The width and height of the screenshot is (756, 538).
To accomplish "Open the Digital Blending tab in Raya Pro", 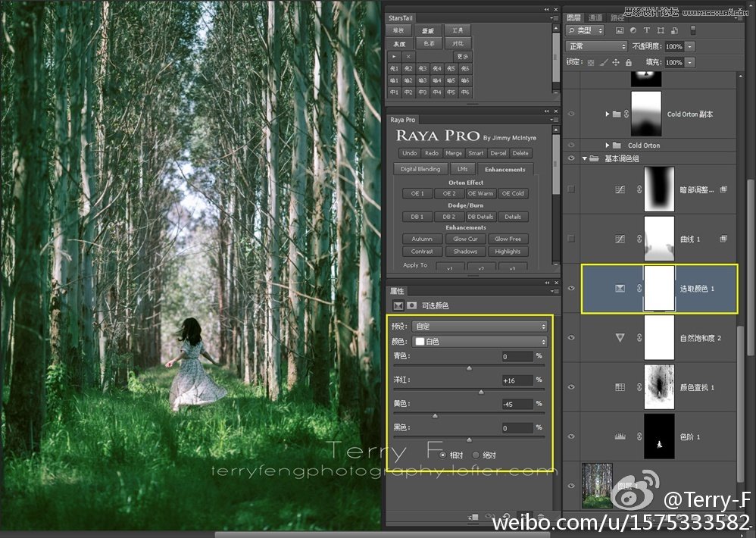I will tap(420, 169).
